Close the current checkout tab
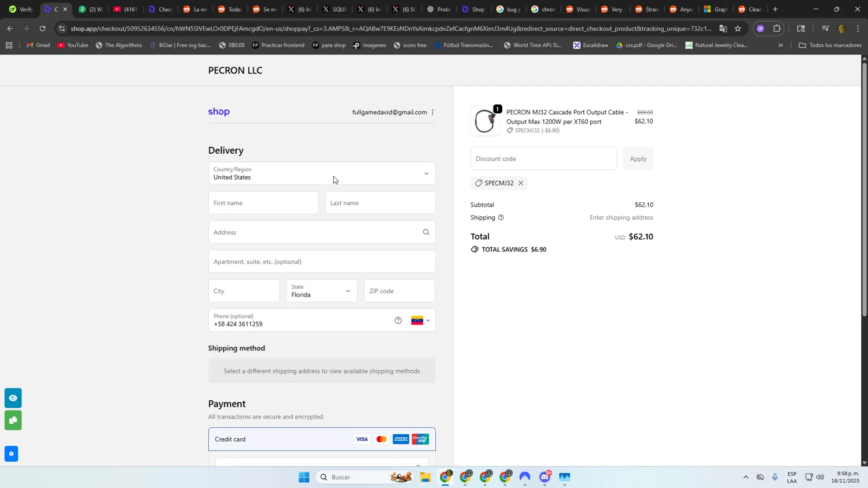The width and height of the screenshot is (868, 488). pos(65,9)
